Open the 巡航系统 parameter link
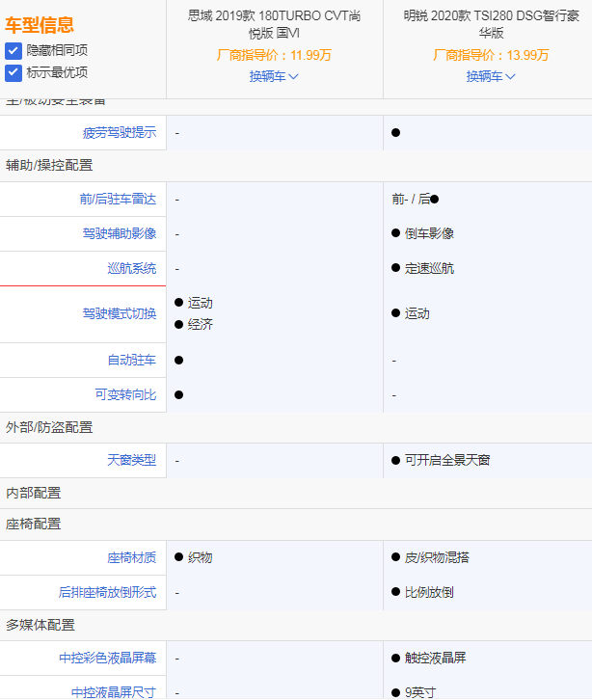This screenshot has width=592, height=700. click(x=131, y=268)
